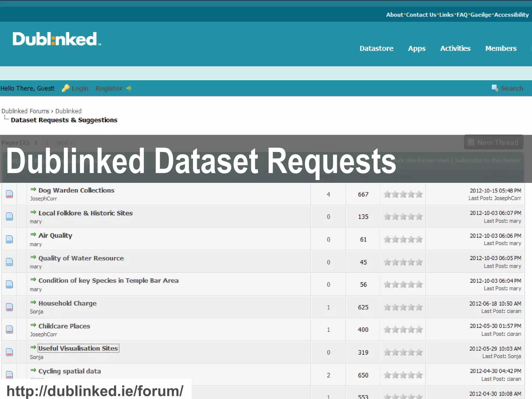
Task: Open Sonja profile under Household Charge
Action: coord(36,312)
